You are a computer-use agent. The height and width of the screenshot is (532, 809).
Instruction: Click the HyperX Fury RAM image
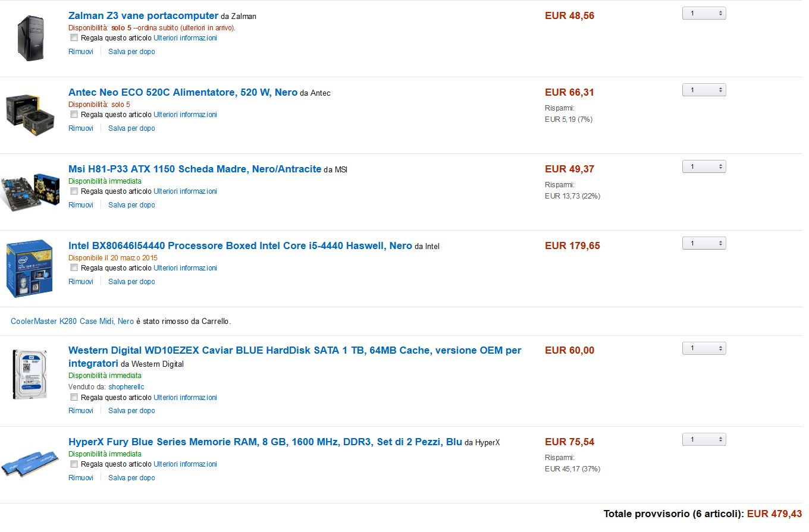click(x=30, y=462)
